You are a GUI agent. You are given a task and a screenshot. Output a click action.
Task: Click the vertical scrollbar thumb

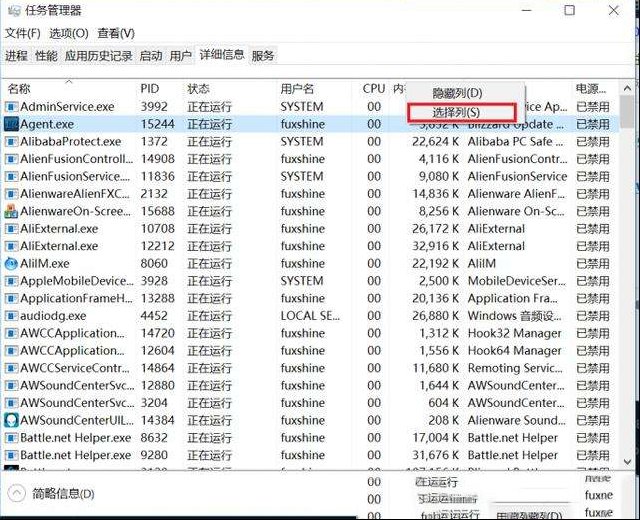pyautogui.click(x=627, y=112)
